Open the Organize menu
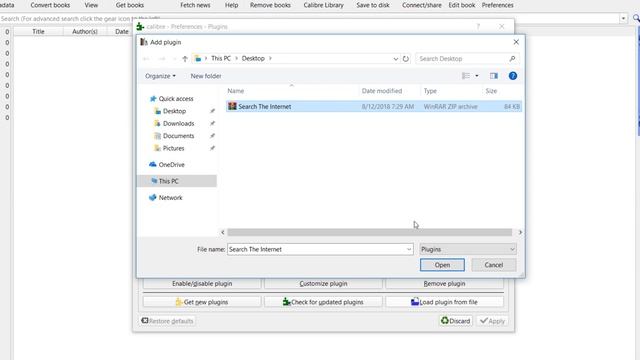 tap(160, 76)
